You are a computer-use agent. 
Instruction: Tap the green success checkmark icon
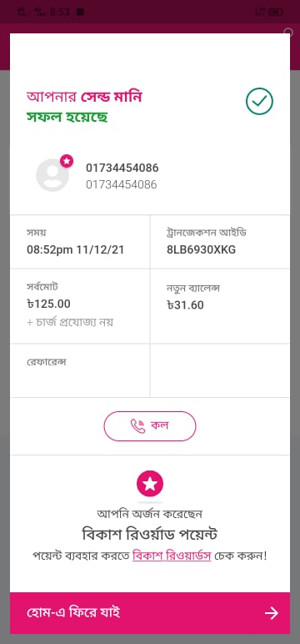(x=259, y=102)
